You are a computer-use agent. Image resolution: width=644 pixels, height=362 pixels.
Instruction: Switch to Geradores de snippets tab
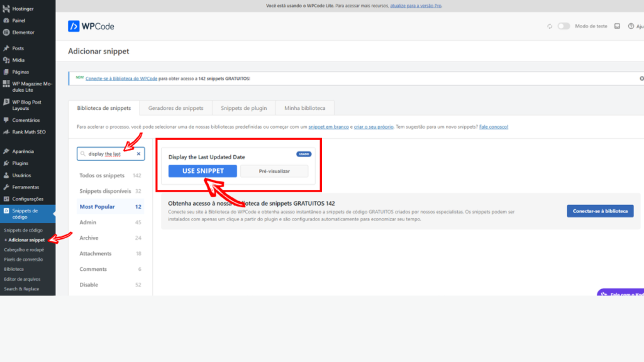(x=175, y=108)
